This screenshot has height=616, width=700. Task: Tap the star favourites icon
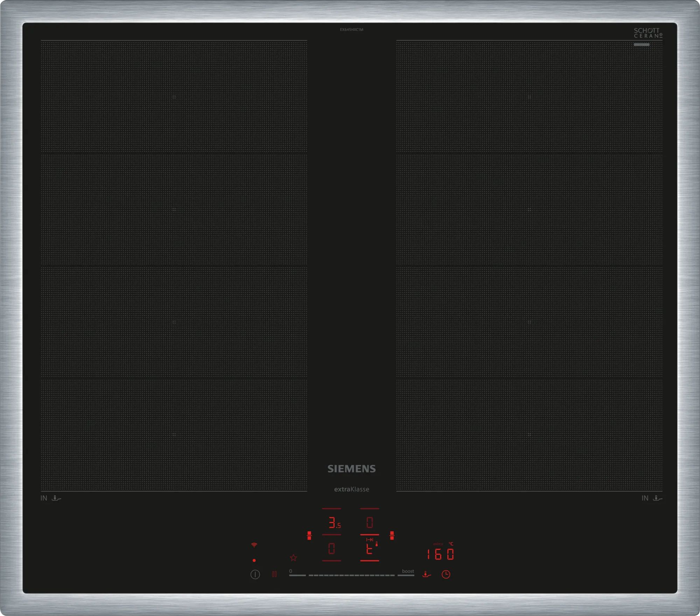click(293, 558)
